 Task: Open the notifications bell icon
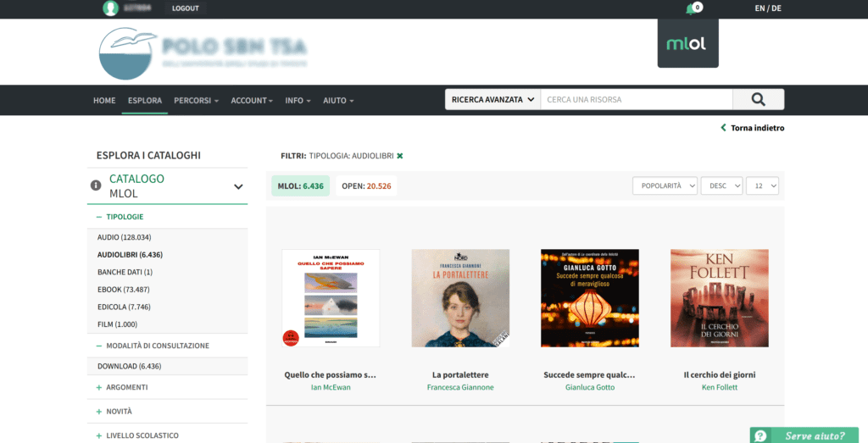tap(691, 9)
